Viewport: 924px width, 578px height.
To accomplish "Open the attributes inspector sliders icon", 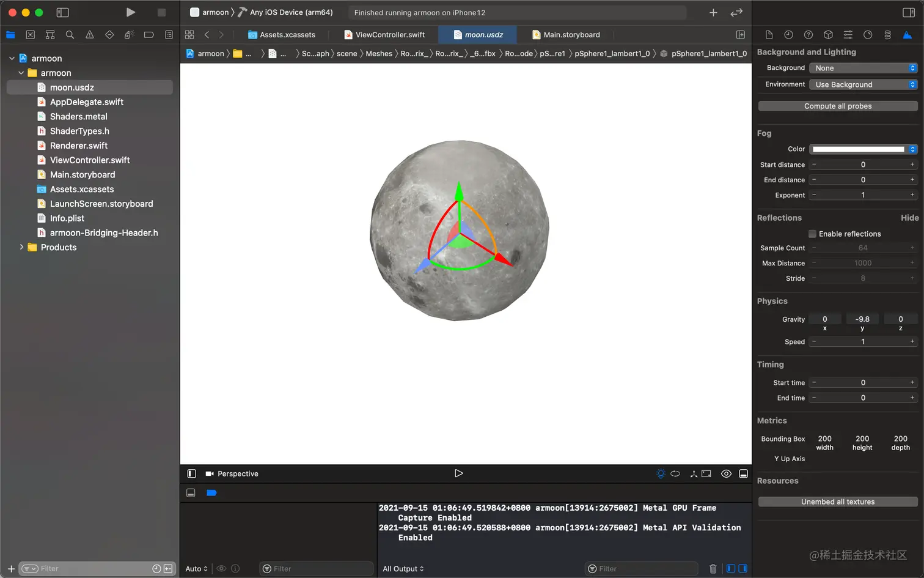I will tap(848, 35).
